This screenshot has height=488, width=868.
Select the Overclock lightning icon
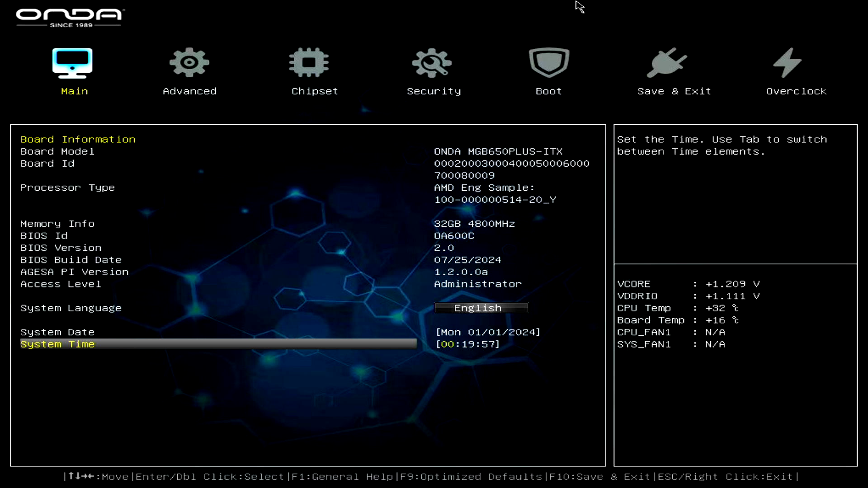click(x=787, y=62)
